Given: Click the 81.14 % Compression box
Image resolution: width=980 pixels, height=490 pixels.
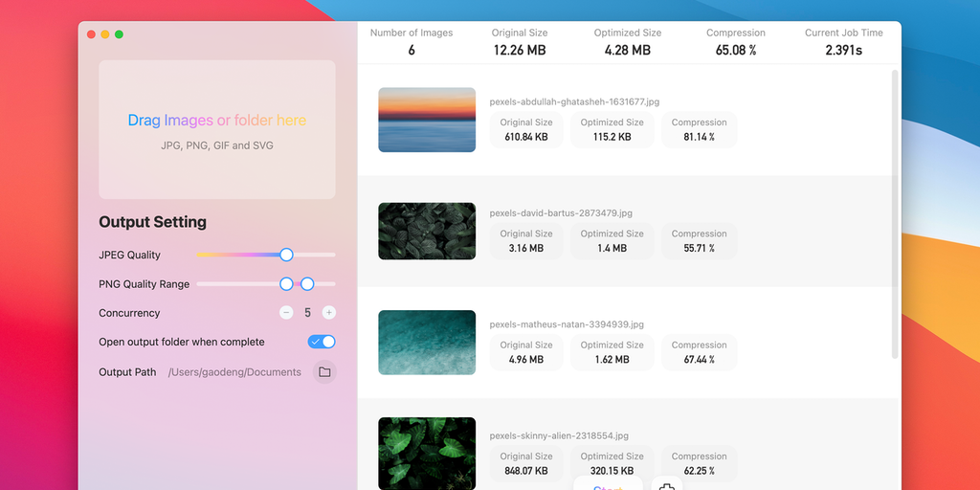Looking at the screenshot, I should 699,129.
